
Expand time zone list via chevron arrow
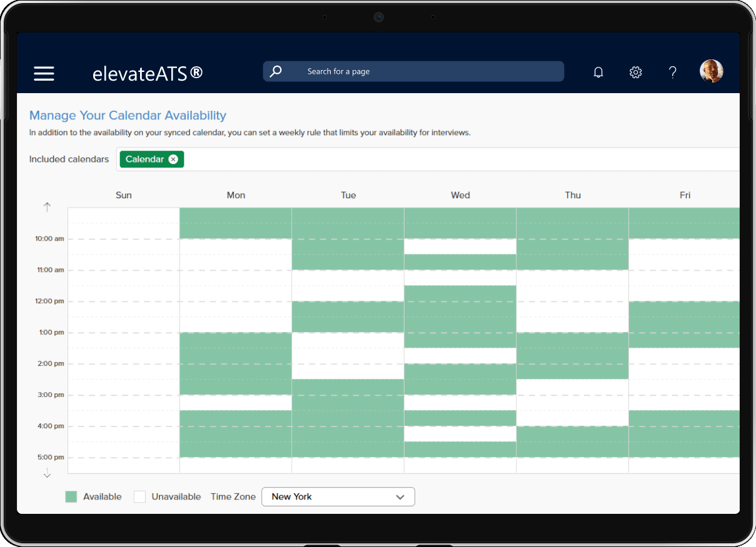(400, 497)
